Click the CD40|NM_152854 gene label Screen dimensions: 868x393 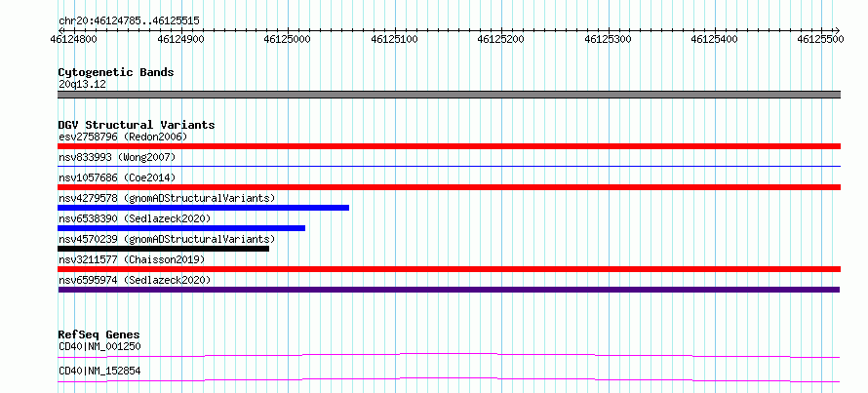[x=99, y=371]
